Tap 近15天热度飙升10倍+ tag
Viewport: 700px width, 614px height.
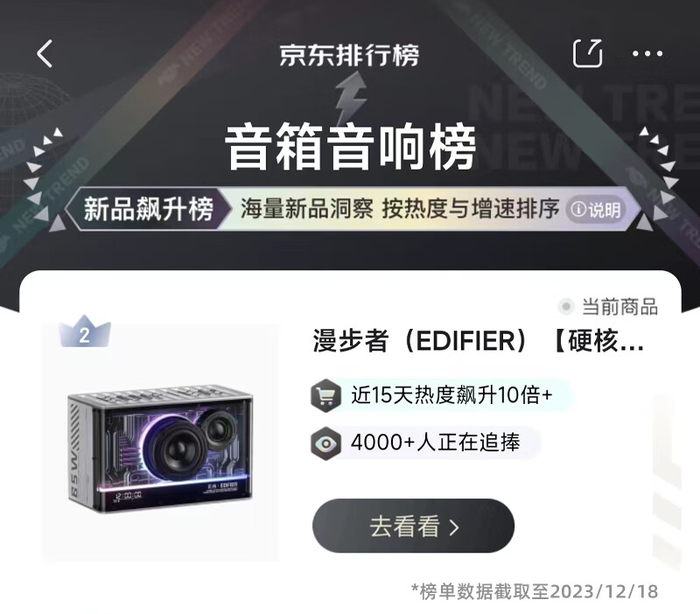tap(451, 395)
